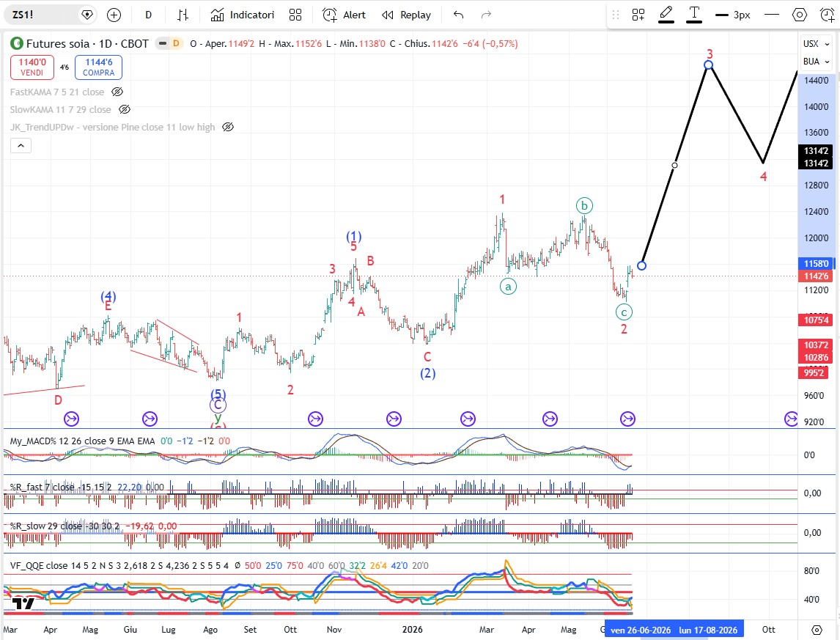Open the rollover marker below October 2025
This screenshot has height=640, width=840.
315,419
